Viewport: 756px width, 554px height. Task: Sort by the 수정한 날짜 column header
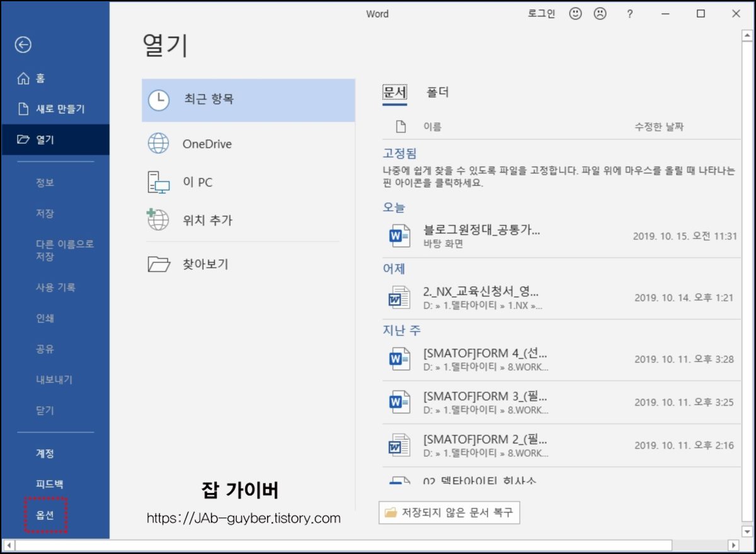click(659, 127)
